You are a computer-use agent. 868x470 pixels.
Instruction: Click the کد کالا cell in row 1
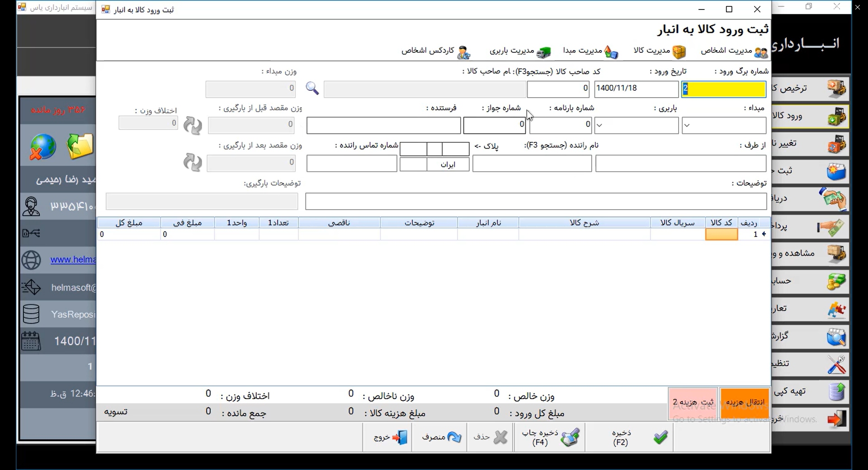pos(722,234)
